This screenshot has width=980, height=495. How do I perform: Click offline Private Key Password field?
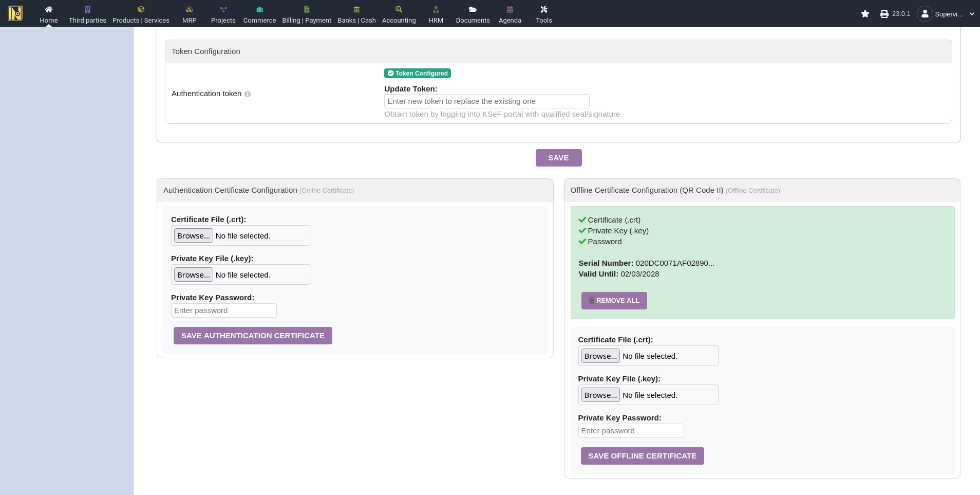631,431
